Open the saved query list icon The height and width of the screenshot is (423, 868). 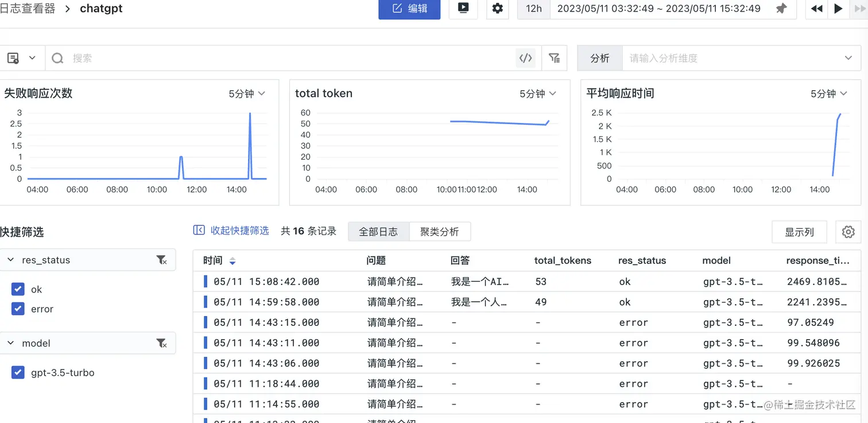[x=13, y=58]
